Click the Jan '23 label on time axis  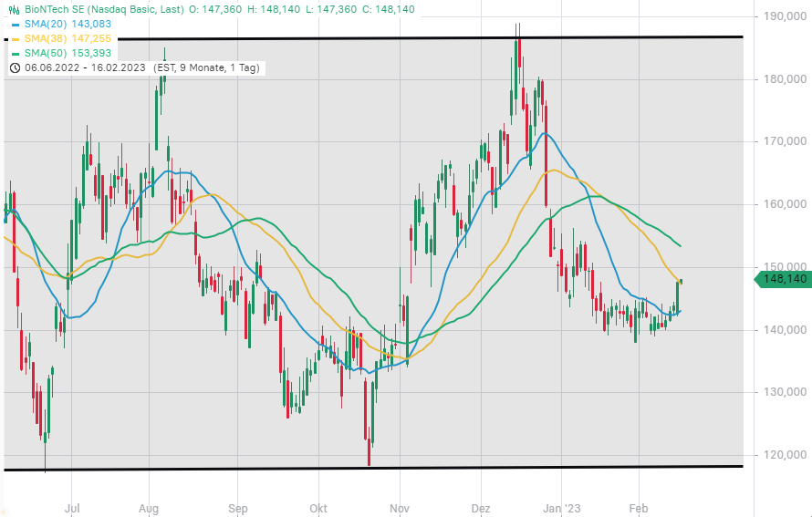point(562,509)
